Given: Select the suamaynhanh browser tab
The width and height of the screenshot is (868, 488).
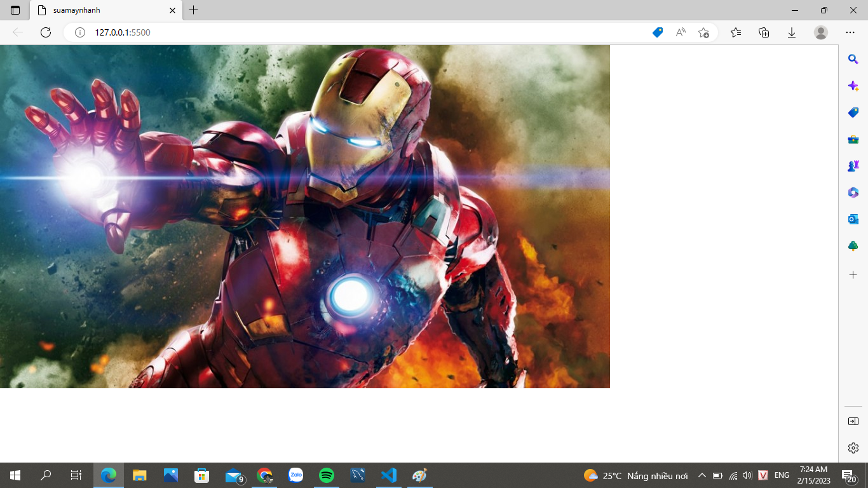Looking at the screenshot, I should click(x=106, y=10).
